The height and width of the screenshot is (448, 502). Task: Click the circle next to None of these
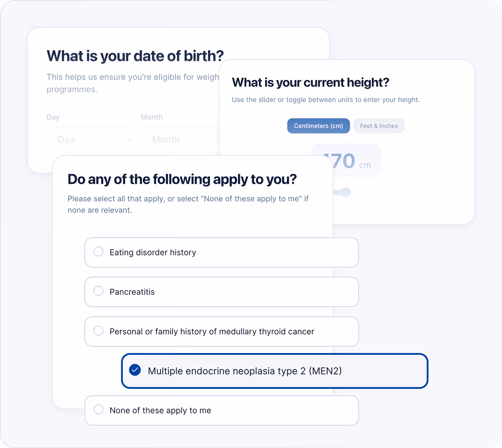coord(98,409)
